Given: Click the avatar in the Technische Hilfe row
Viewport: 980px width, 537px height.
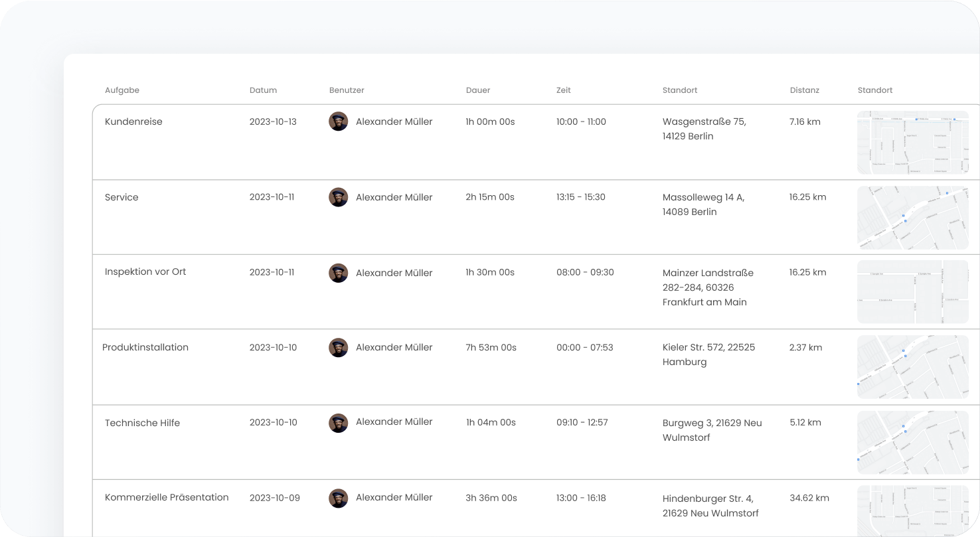Looking at the screenshot, I should (x=338, y=423).
